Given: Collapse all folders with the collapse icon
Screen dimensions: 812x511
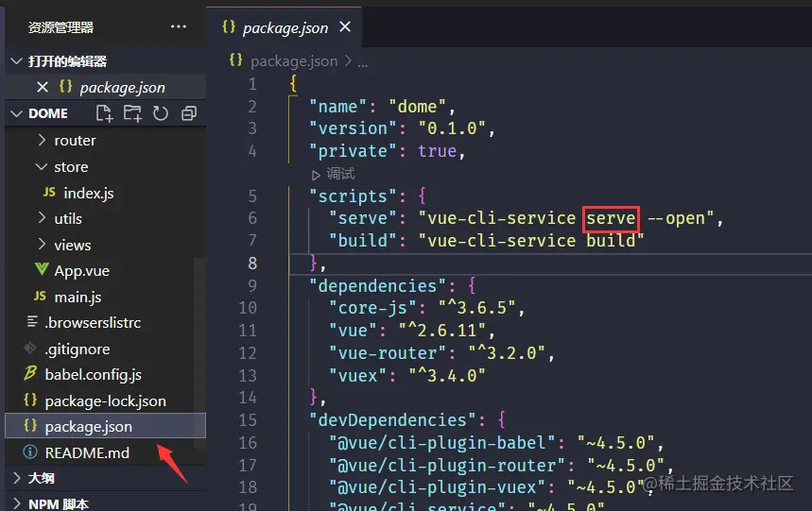Looking at the screenshot, I should coord(189,113).
